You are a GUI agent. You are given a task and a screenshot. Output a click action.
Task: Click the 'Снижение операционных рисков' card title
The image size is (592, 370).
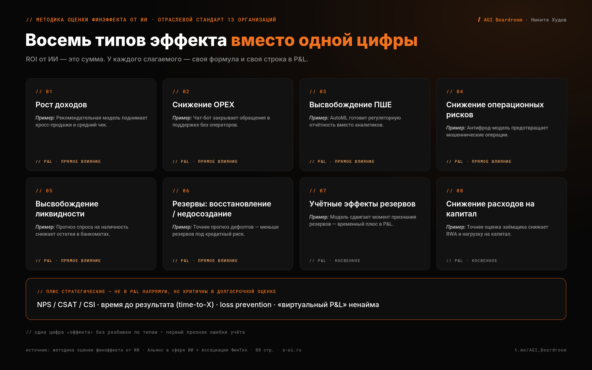495,109
